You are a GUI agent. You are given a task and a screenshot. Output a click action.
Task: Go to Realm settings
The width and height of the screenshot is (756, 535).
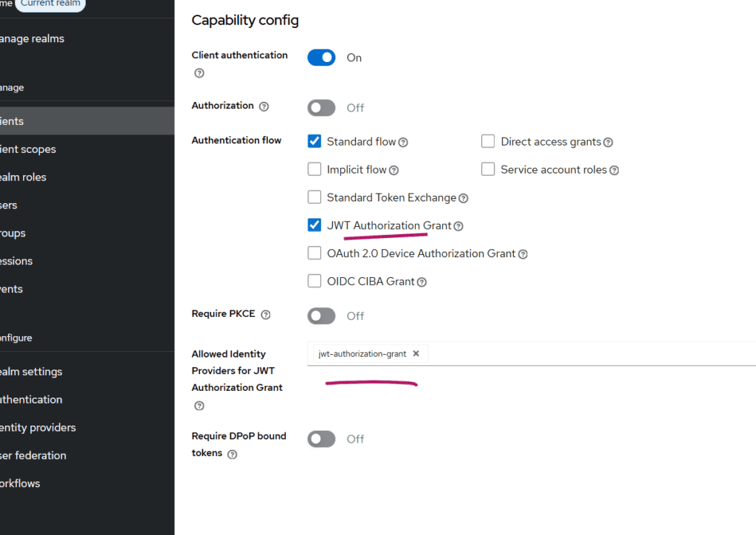pos(32,371)
